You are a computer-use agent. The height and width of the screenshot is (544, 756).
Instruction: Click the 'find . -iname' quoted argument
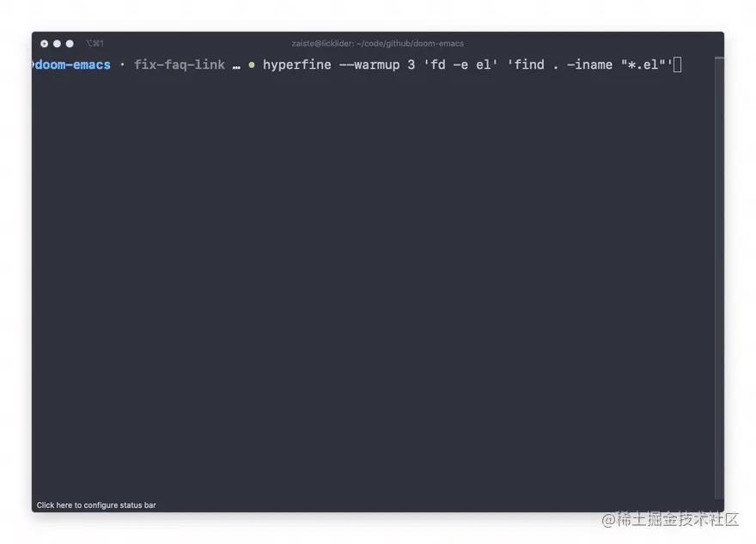pyautogui.click(x=589, y=64)
